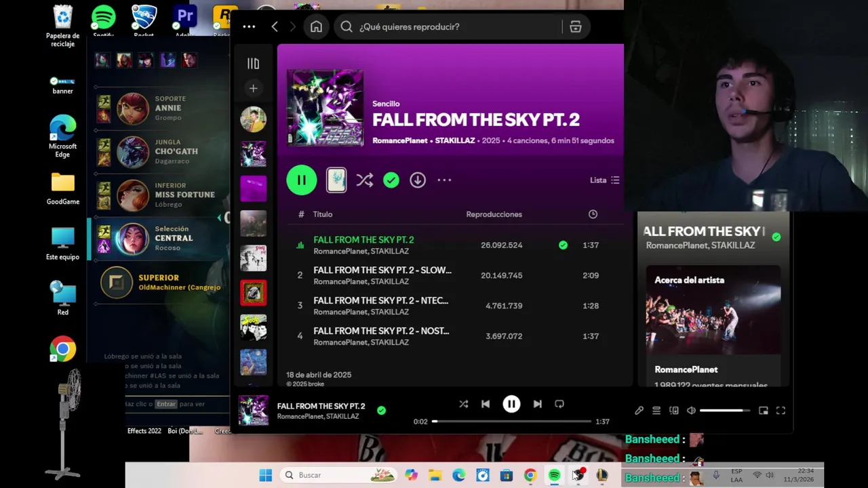Open the GoodGame folder on desktop
Viewport: 868px width, 488px height.
[x=62, y=189]
